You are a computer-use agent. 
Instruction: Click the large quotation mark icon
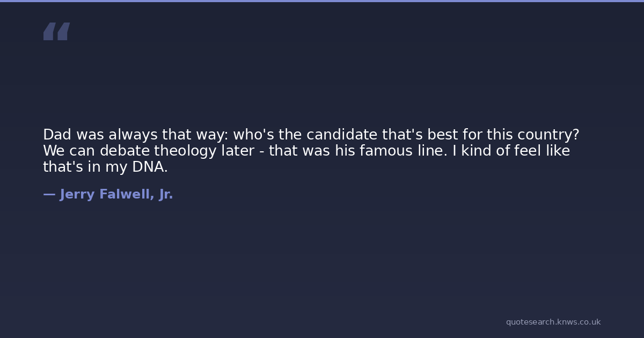pyautogui.click(x=56, y=32)
